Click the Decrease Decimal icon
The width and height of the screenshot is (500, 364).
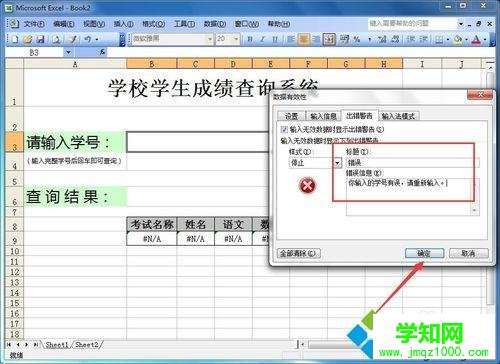click(x=396, y=40)
